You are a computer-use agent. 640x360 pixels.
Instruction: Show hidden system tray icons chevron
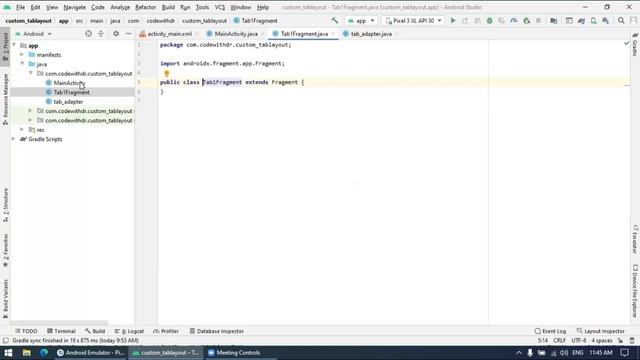click(x=518, y=353)
